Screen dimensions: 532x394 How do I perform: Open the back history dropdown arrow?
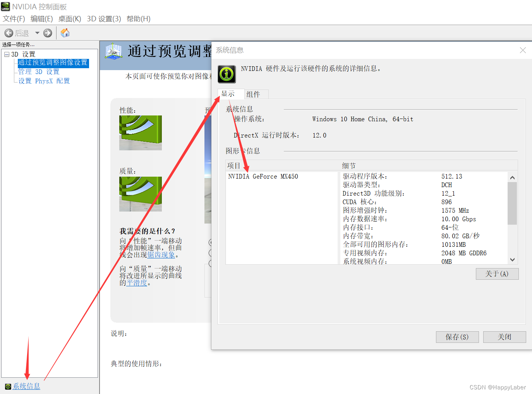point(37,33)
